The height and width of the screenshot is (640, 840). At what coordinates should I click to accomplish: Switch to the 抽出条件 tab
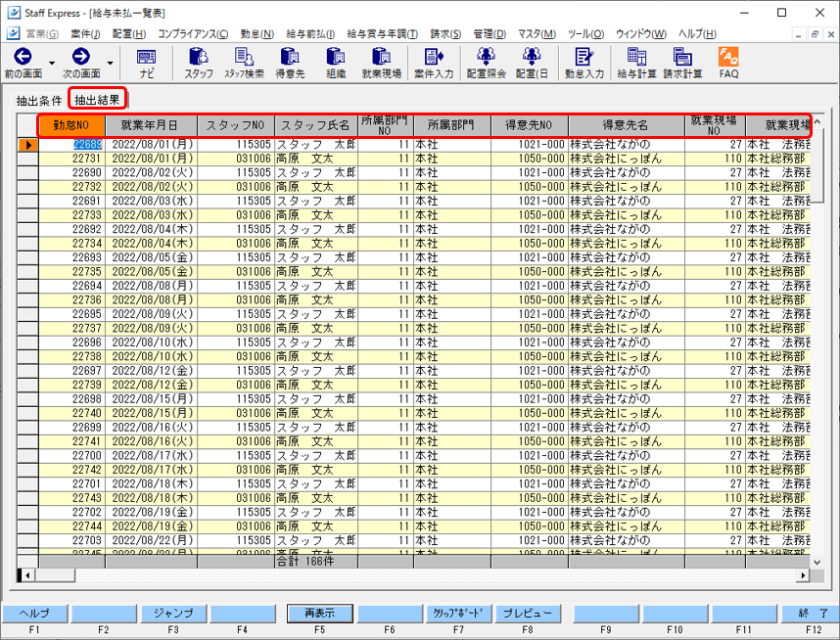tap(38, 100)
